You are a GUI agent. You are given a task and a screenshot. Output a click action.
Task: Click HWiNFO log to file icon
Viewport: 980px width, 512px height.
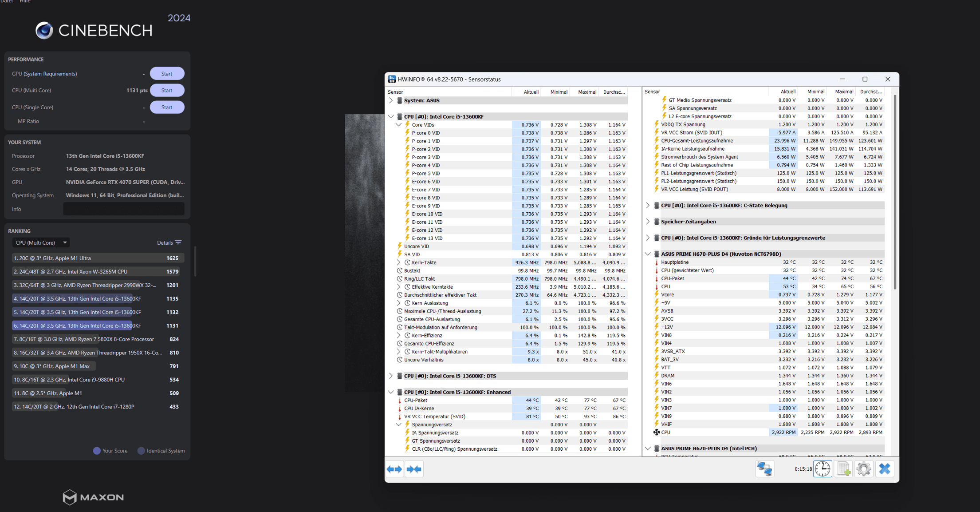pos(843,469)
